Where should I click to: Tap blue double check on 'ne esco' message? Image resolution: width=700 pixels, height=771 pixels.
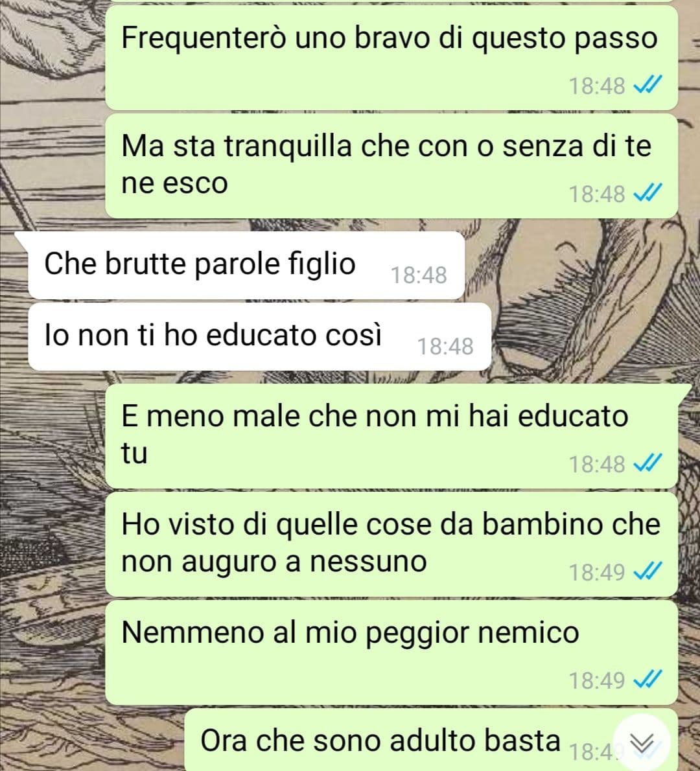(x=647, y=193)
